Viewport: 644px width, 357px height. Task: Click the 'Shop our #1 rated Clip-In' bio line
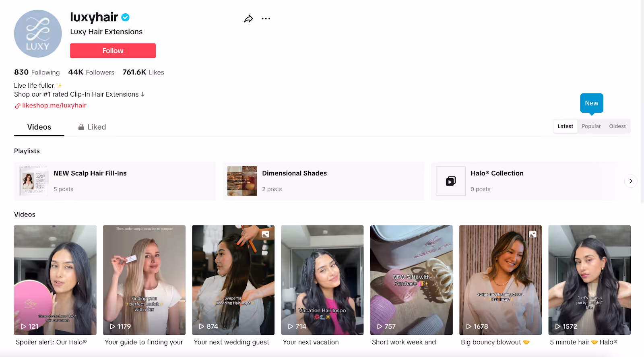pyautogui.click(x=79, y=95)
